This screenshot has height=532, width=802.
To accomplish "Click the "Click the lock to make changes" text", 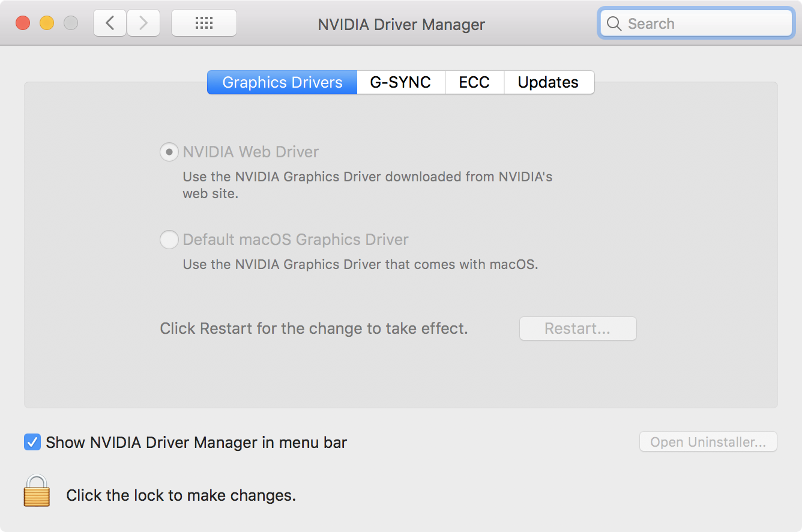I will coord(181,495).
